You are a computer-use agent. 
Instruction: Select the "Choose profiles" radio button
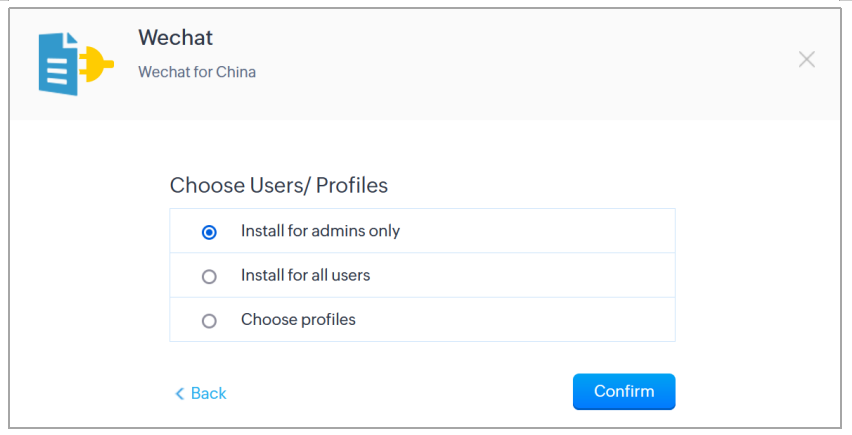point(209,321)
